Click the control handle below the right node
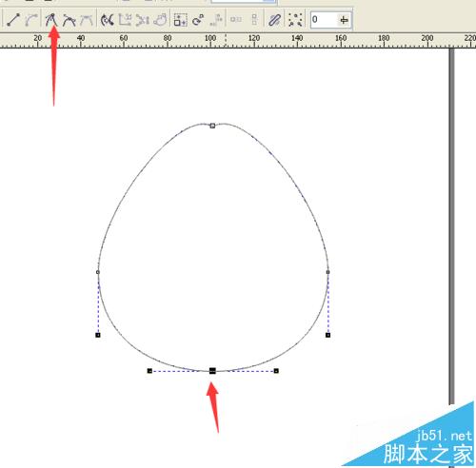 coord(327,335)
